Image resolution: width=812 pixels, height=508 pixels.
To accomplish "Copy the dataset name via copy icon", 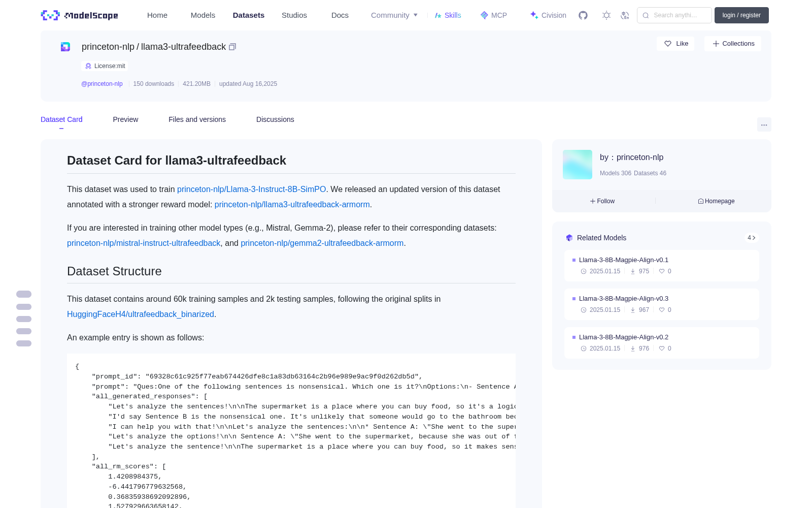I will (x=232, y=47).
